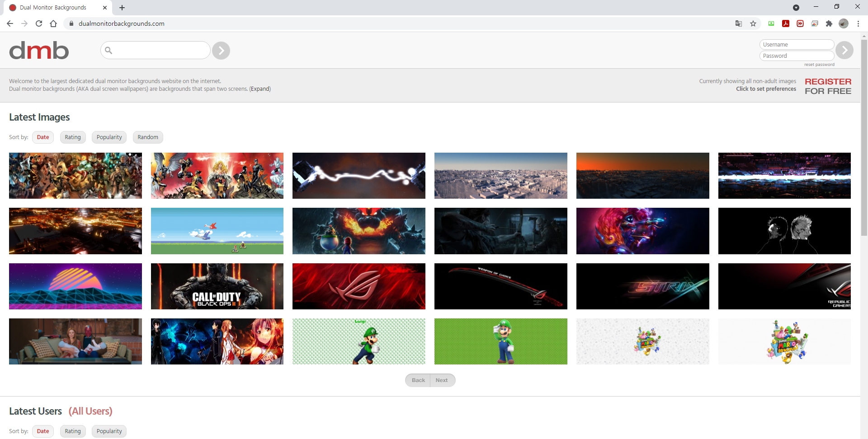868x439 pixels.
Task: Close the Dual Monitor Backgrounds tab
Action: [x=105, y=8]
